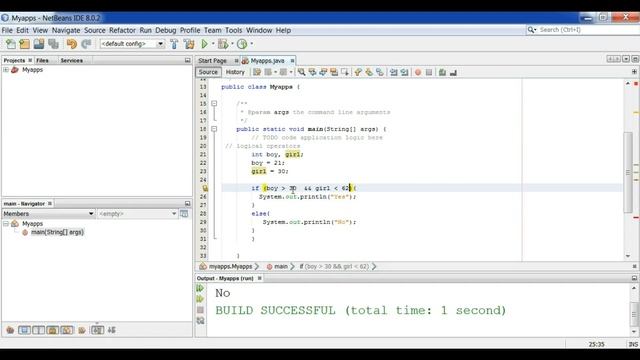Viewport: 640px width, 360px height.
Task: Toggle Show Fields filter in Navigator
Action: [x=24, y=330]
